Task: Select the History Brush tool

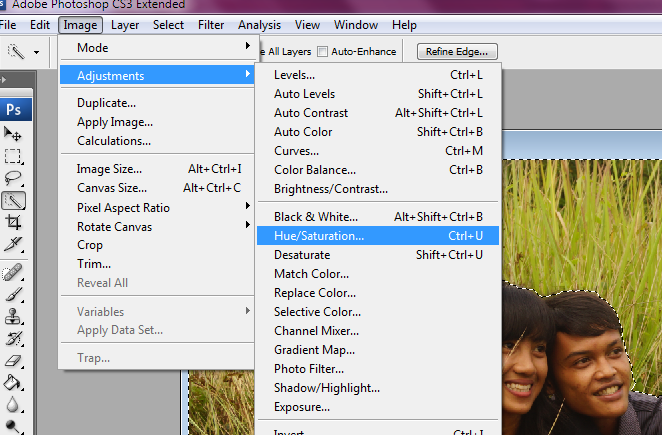Action: [x=13, y=339]
